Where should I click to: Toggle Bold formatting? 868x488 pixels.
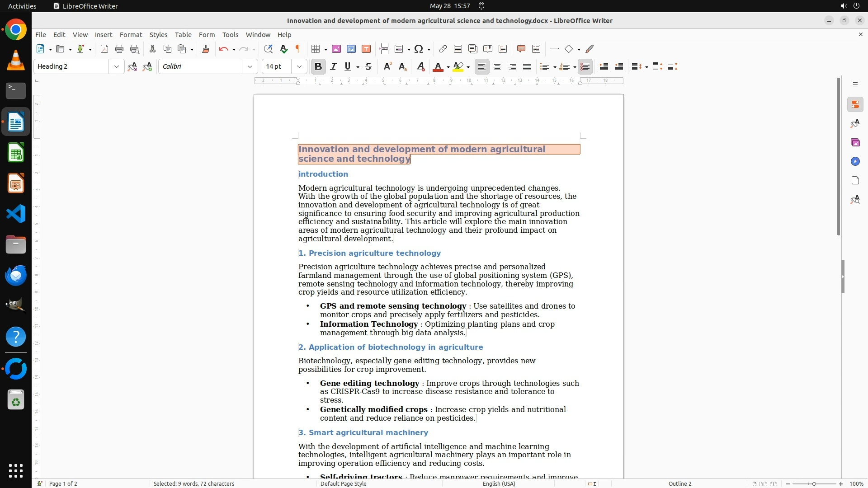(x=318, y=67)
